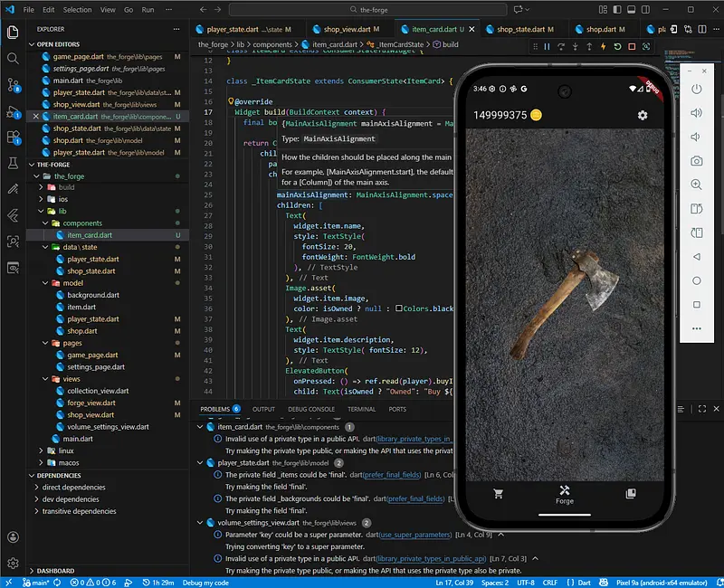Open the Source Control view in activity bar
The image size is (724, 588).
tap(14, 84)
